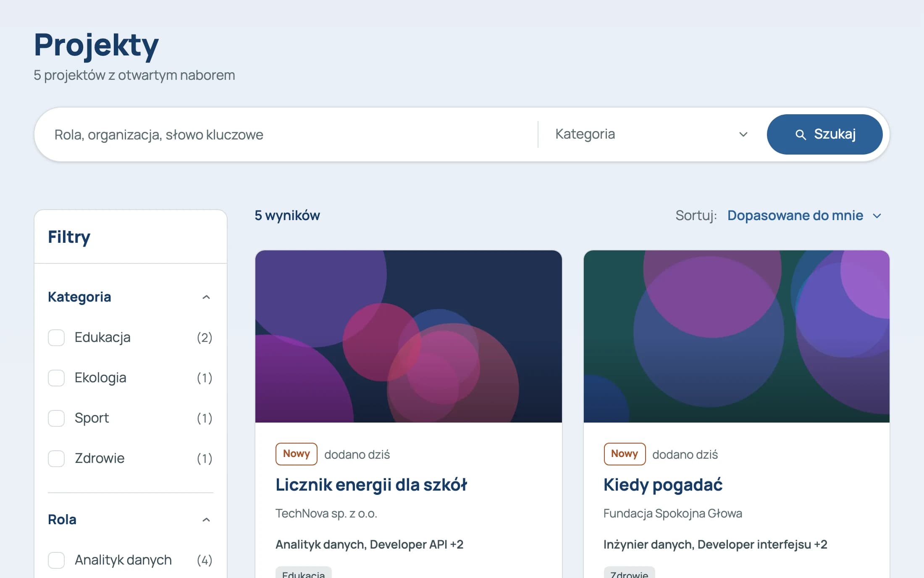Click the Filtry panel heading

(69, 237)
